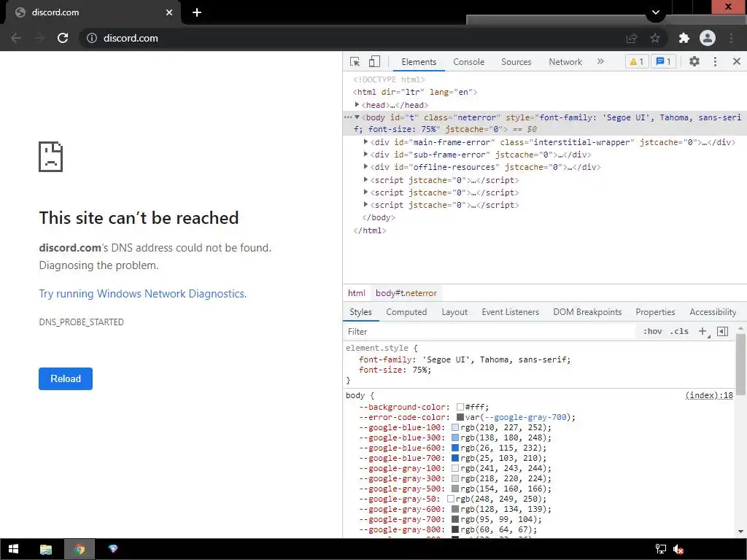
Task: Click the --google-gray-700 variable link
Action: [x=526, y=417]
